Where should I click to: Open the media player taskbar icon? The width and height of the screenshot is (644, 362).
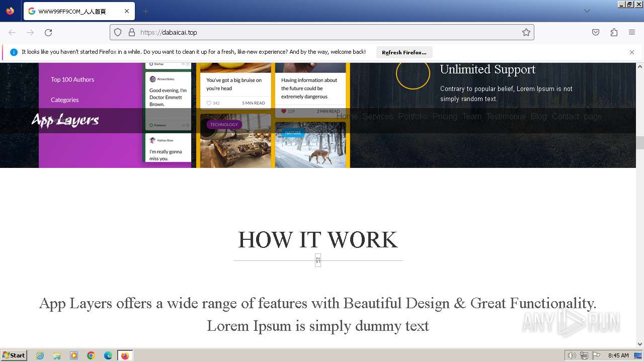click(x=74, y=355)
